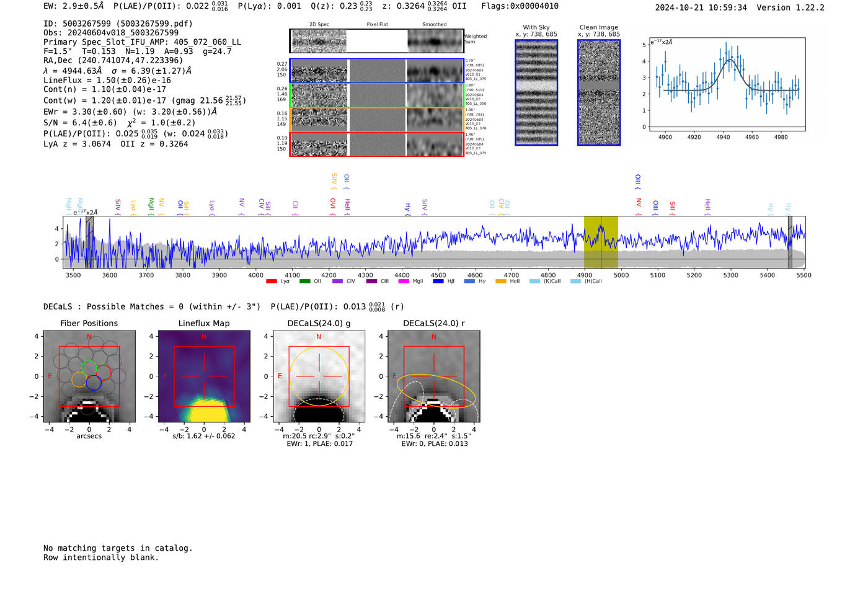Select the orange HeII legend swatch
The image size is (868, 591).
coord(501,282)
